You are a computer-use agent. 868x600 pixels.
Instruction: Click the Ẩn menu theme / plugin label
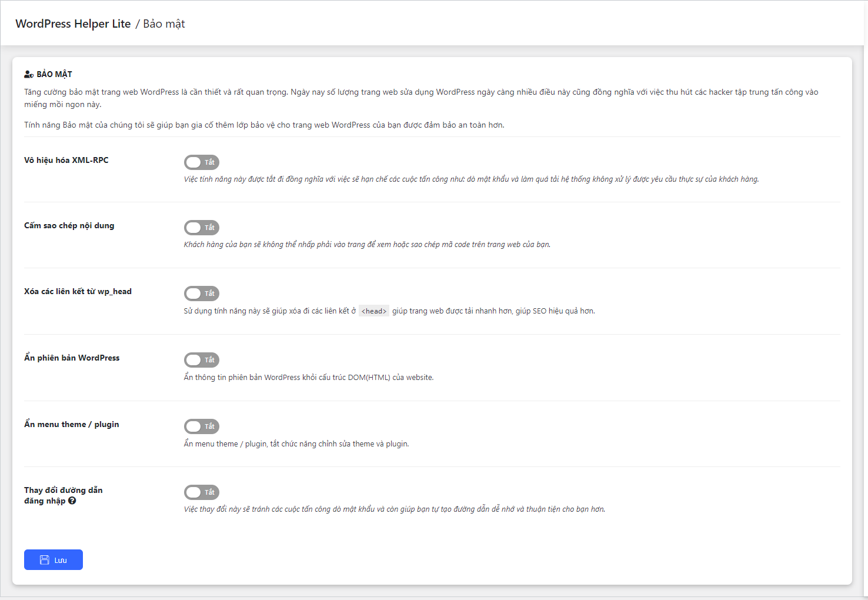[72, 424]
